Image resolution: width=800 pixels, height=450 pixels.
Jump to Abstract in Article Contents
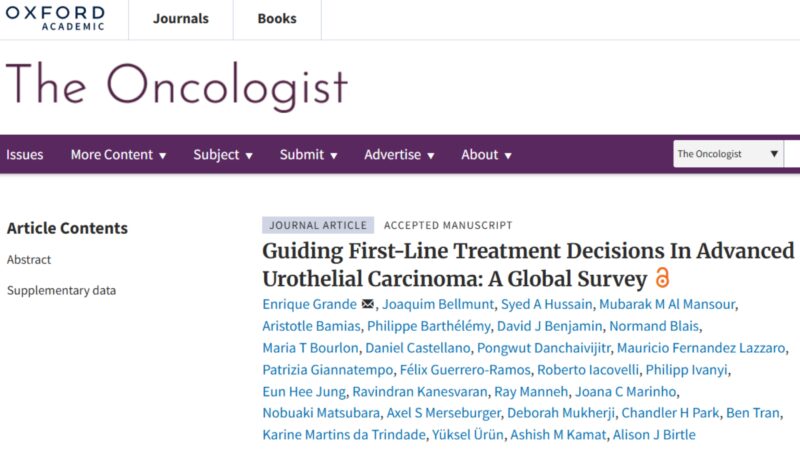pos(29,260)
